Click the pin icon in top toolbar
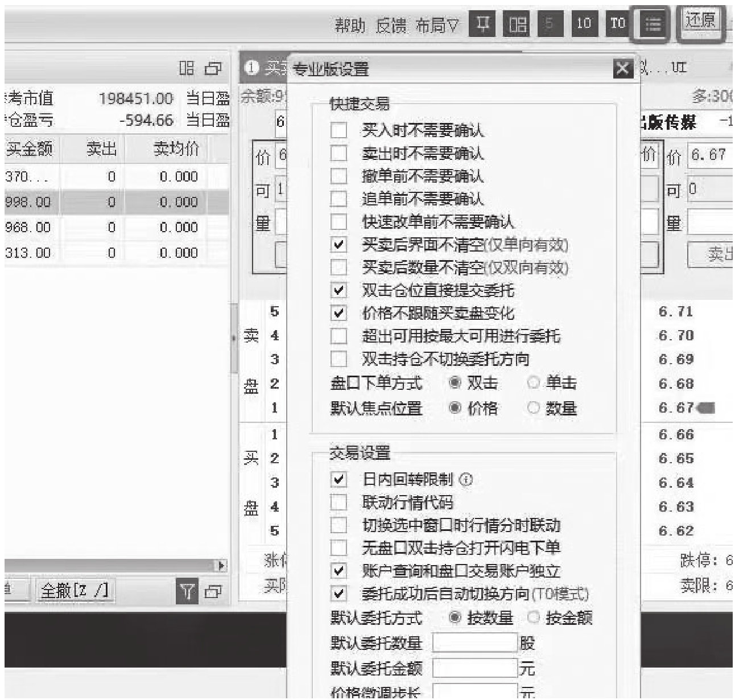735x700 pixels. (x=482, y=24)
